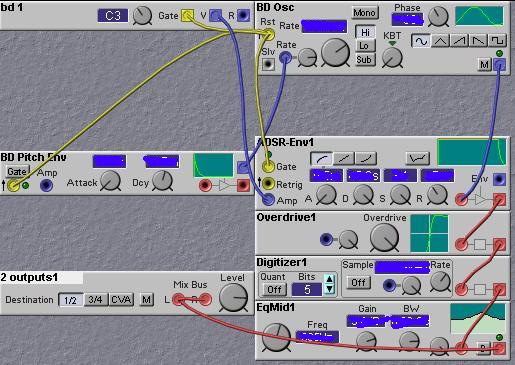Toggle the Mono button on BD Osc
Image resolution: width=515 pixels, height=365 pixels.
pyautogui.click(x=364, y=13)
